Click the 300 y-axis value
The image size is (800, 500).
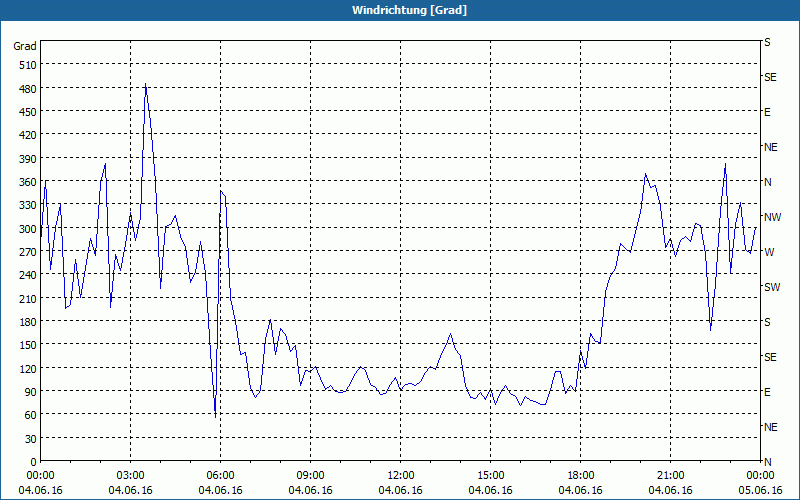(28, 229)
